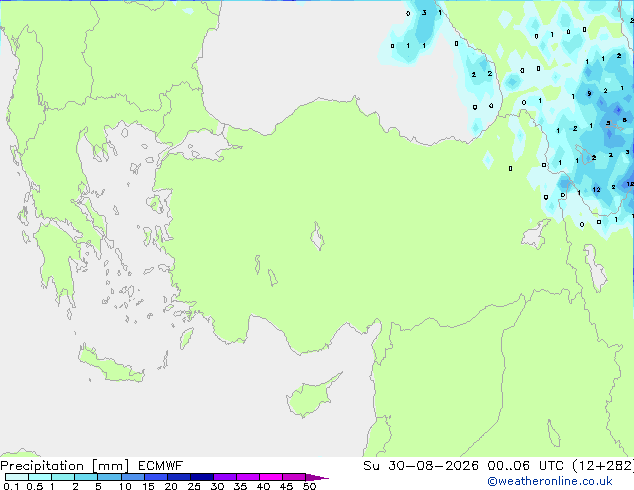Select the 5–10 mm legend color swatch

[x=109, y=477]
